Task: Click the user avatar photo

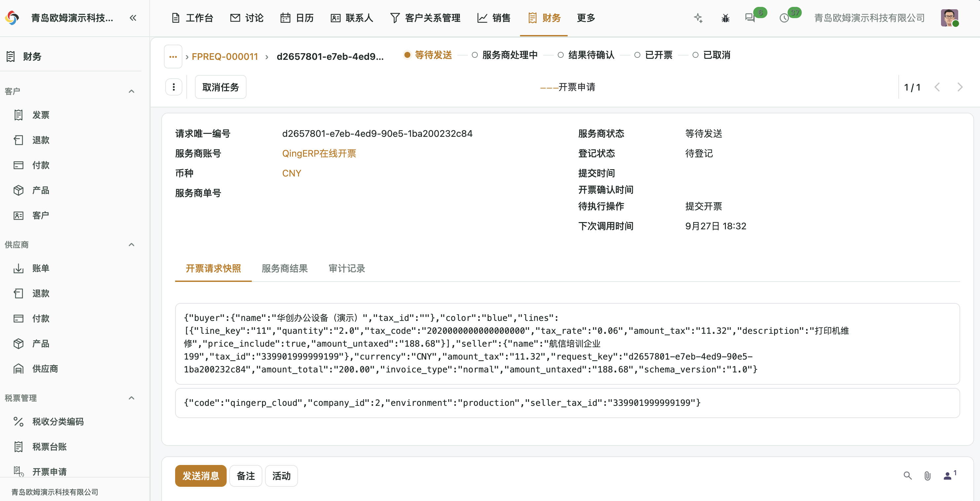Action: click(x=950, y=18)
